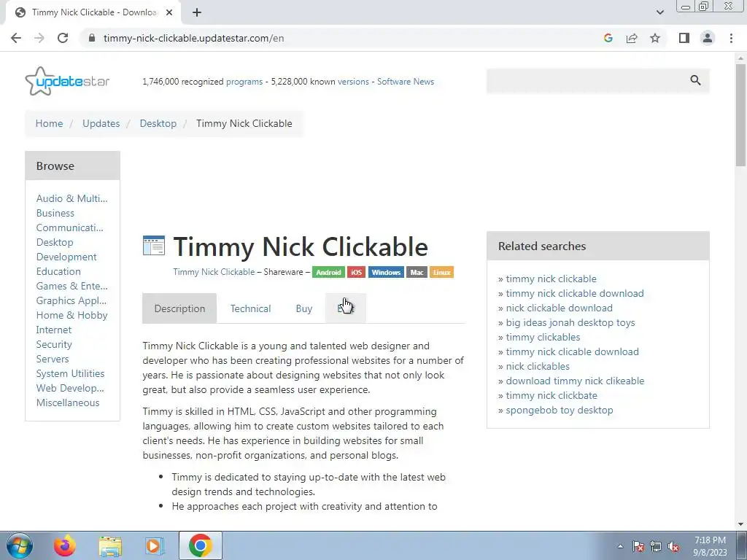Open the programs link in header
Screen dimensions: 747x560
pos(244,82)
